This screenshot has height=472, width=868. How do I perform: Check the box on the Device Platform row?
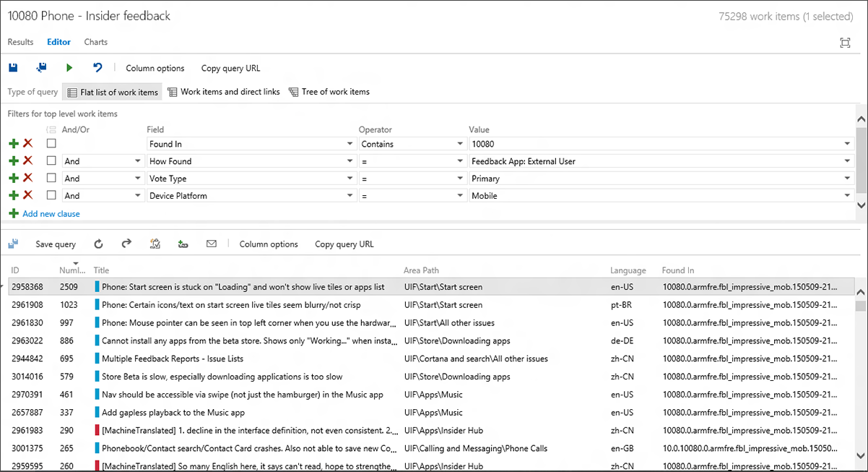(50, 195)
